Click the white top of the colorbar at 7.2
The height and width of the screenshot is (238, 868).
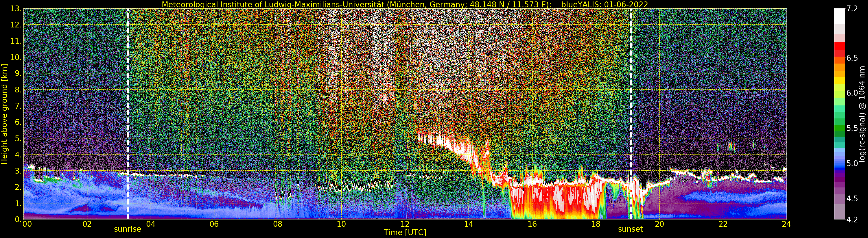tap(839, 16)
